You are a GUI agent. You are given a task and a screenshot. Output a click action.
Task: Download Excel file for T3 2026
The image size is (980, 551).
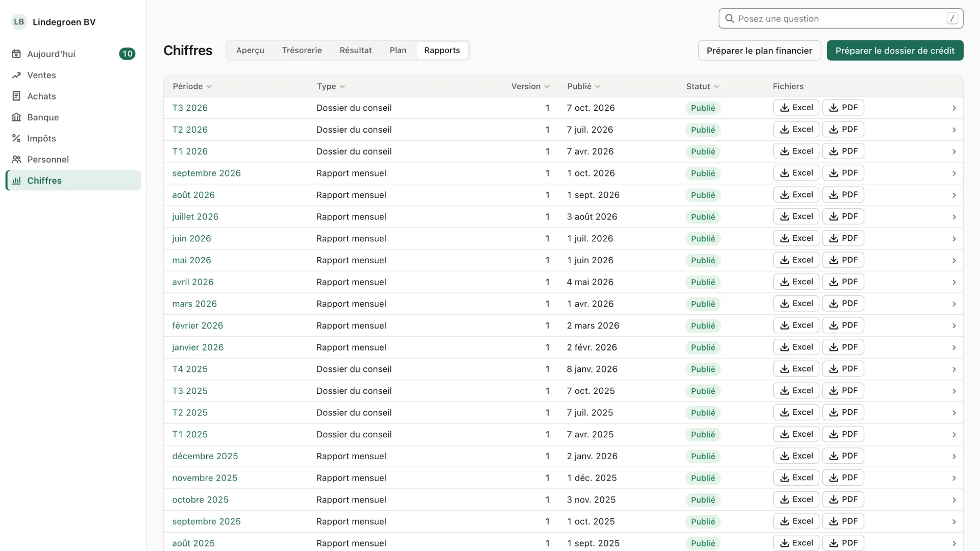click(x=796, y=108)
